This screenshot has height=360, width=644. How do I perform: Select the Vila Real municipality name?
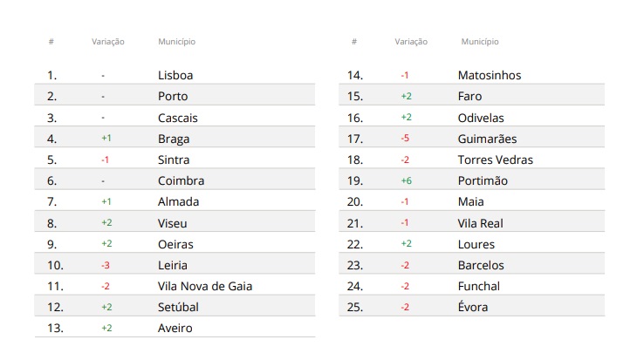point(480,223)
